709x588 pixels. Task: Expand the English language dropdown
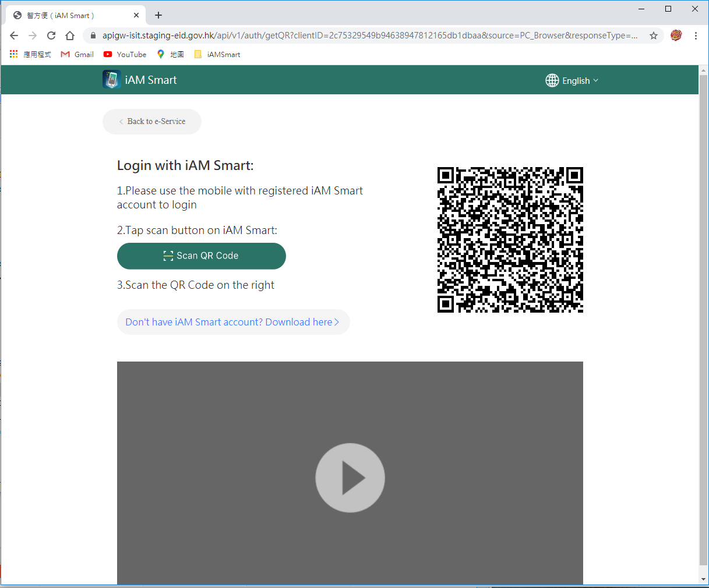coord(577,80)
